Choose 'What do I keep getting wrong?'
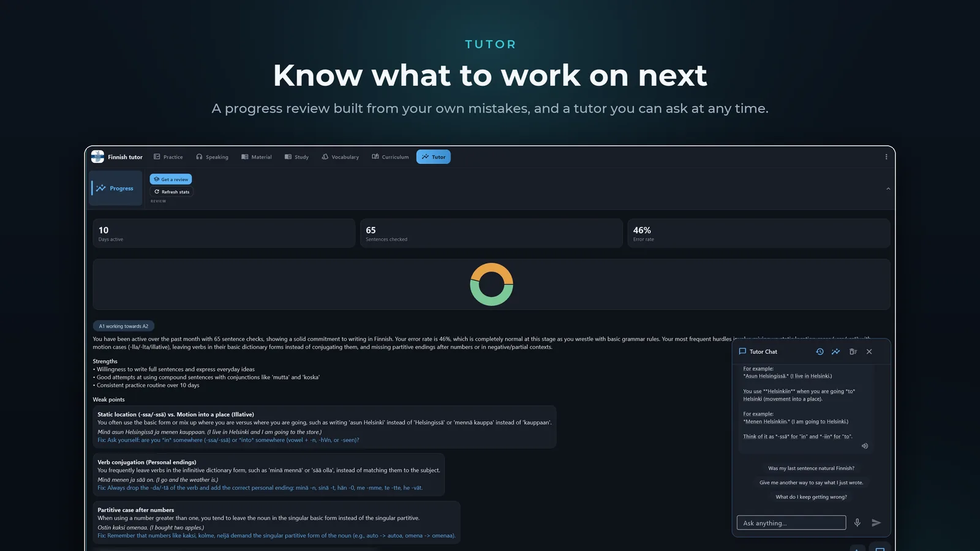This screenshot has height=551, width=980. 811,497
